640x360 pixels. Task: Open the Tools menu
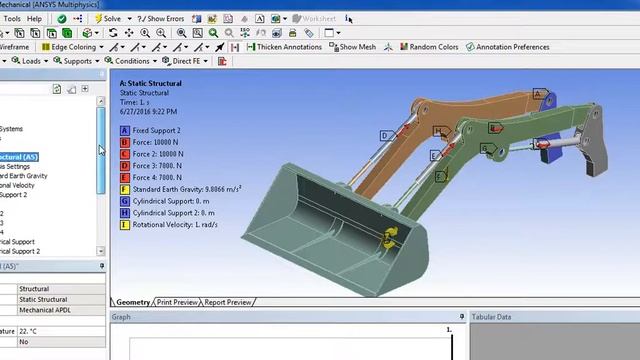(x=12, y=19)
